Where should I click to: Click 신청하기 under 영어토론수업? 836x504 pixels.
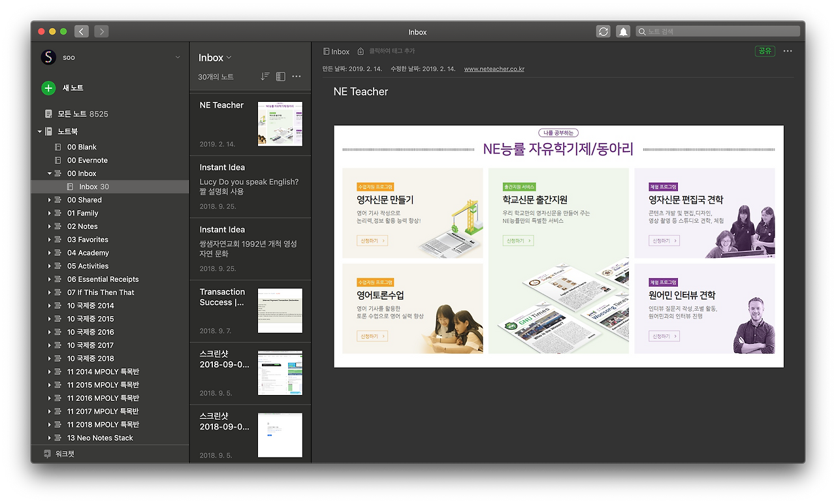372,336
